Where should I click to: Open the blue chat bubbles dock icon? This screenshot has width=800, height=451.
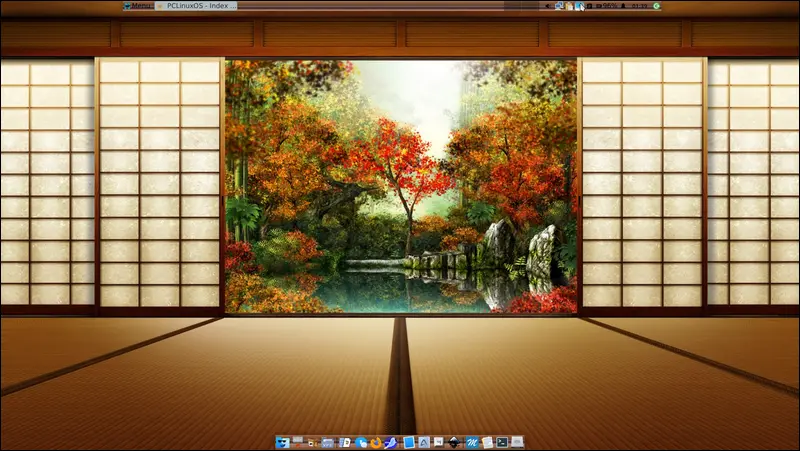[361, 443]
